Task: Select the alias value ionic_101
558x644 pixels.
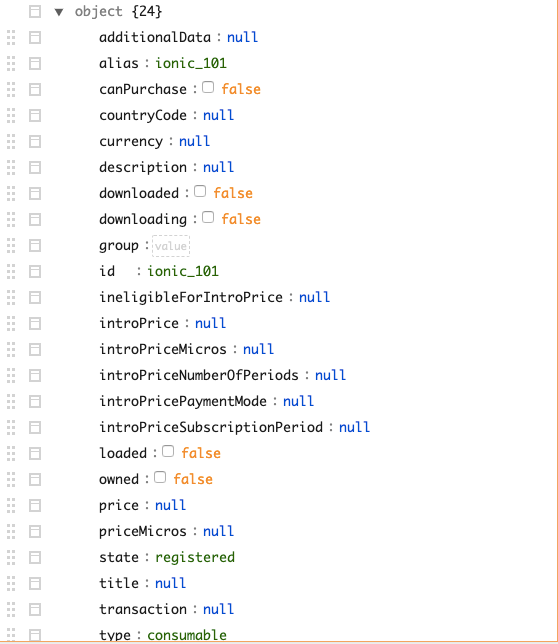Action: tap(191, 63)
